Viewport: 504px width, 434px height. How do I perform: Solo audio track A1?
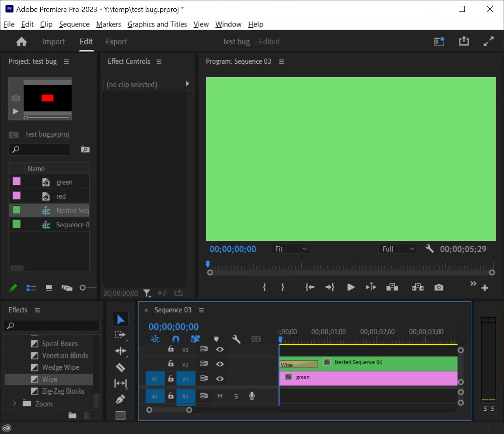point(236,396)
